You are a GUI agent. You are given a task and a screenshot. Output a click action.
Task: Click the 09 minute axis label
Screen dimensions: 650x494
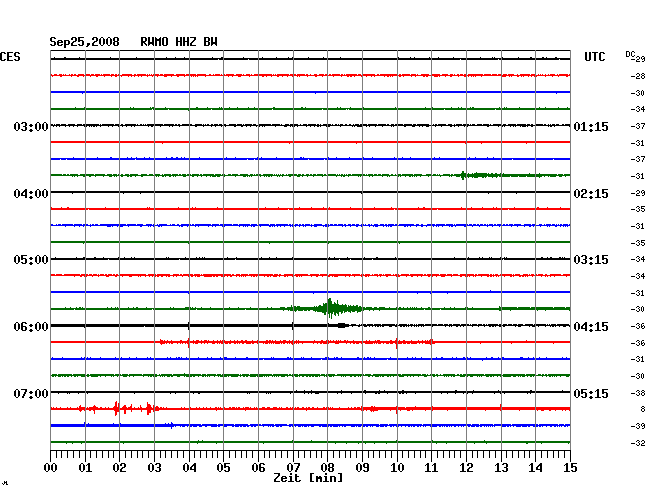[362, 468]
